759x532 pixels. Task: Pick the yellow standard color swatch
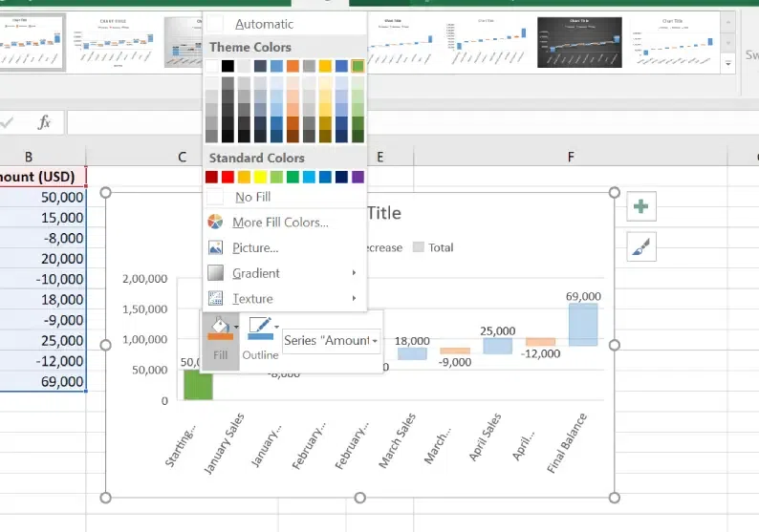click(x=260, y=177)
